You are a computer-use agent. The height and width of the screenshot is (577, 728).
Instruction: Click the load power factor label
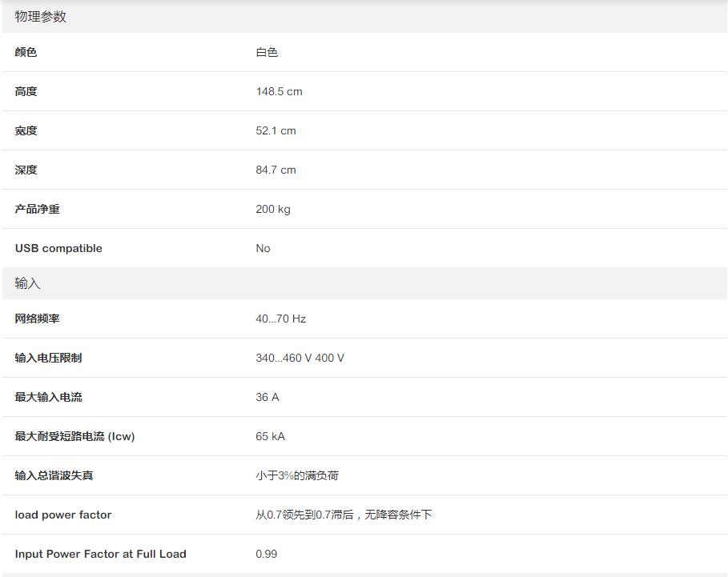point(63,515)
